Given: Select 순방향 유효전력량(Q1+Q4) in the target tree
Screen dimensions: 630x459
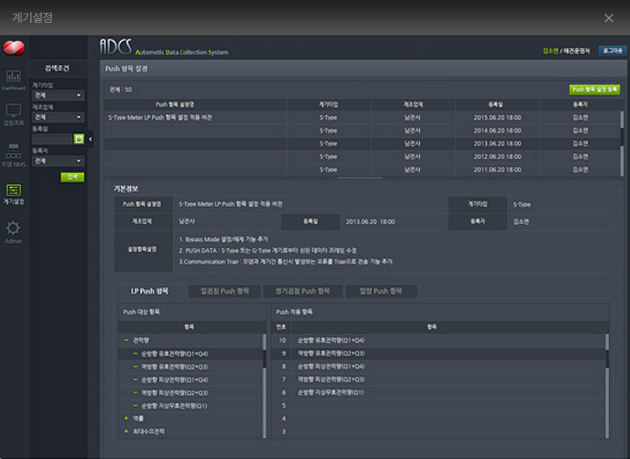Looking at the screenshot, I should (175, 354).
